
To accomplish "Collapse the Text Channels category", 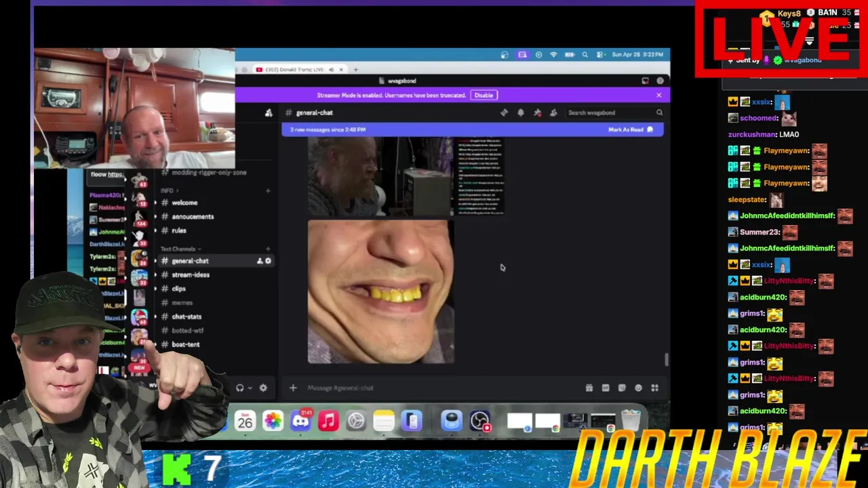I will (x=180, y=249).
